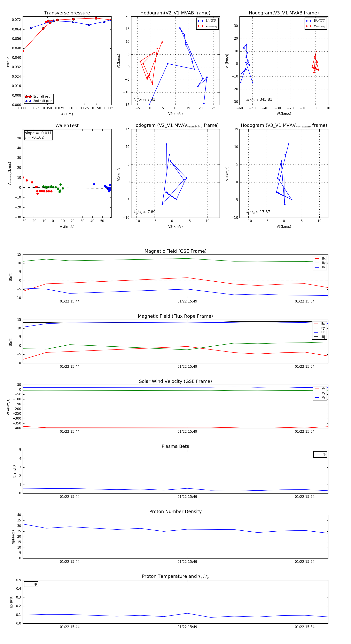
Task: Click the eigenvalue ratio '7.89' annotation
Action: [x=144, y=212]
